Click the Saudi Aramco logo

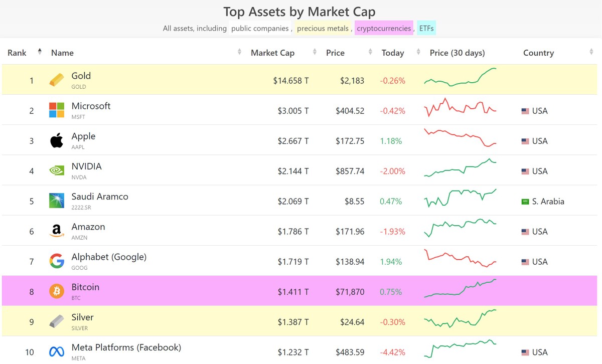point(56,201)
